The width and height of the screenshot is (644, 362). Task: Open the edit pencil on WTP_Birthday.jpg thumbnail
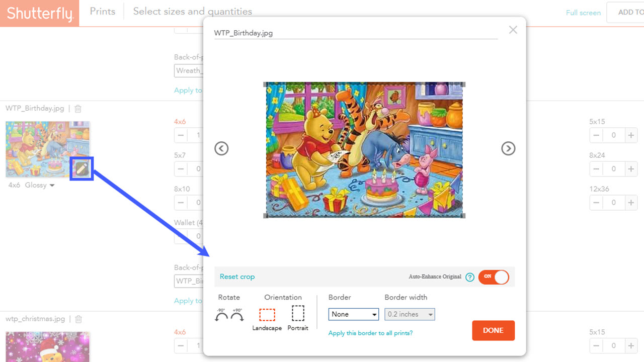click(x=81, y=168)
